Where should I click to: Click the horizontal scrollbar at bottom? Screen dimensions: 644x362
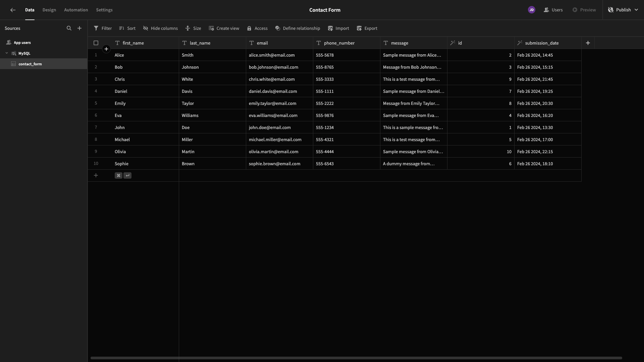pos(356,358)
